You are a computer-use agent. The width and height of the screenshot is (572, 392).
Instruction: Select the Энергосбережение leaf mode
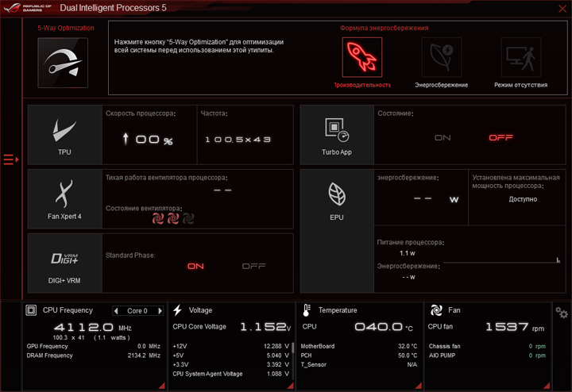(x=442, y=57)
